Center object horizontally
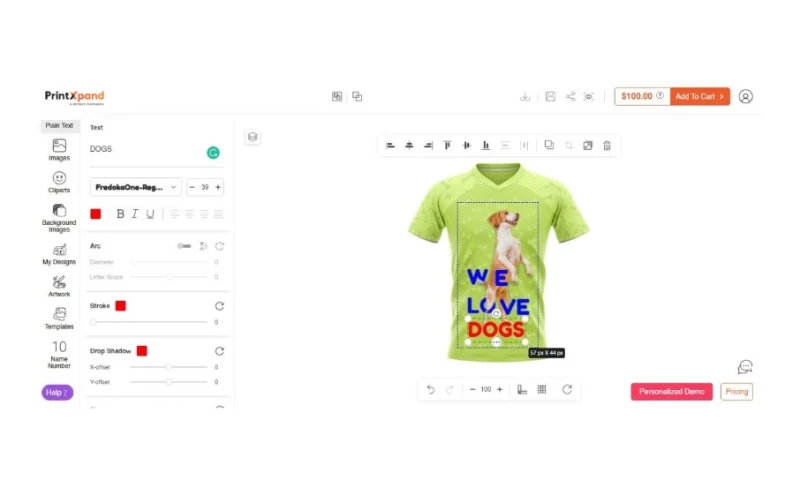 click(x=409, y=145)
